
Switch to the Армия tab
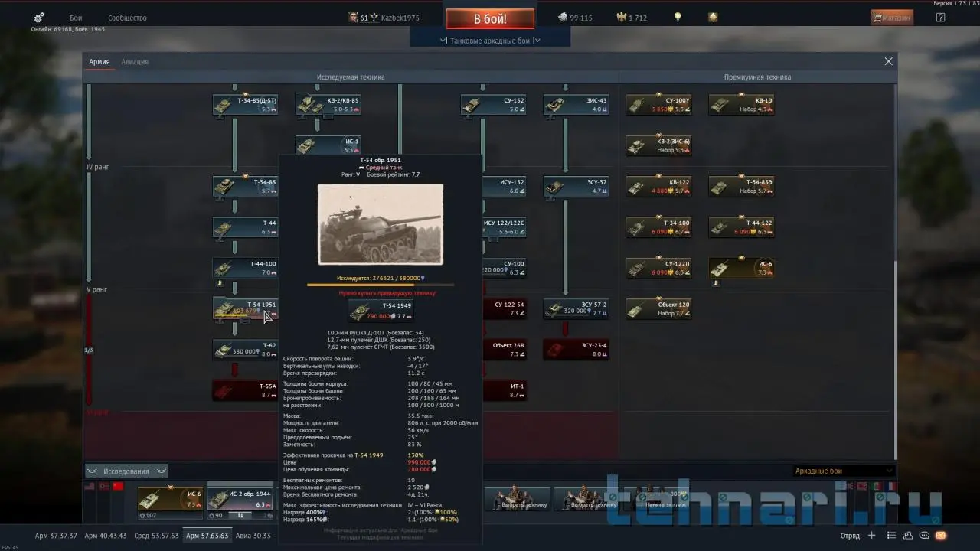pyautogui.click(x=99, y=62)
